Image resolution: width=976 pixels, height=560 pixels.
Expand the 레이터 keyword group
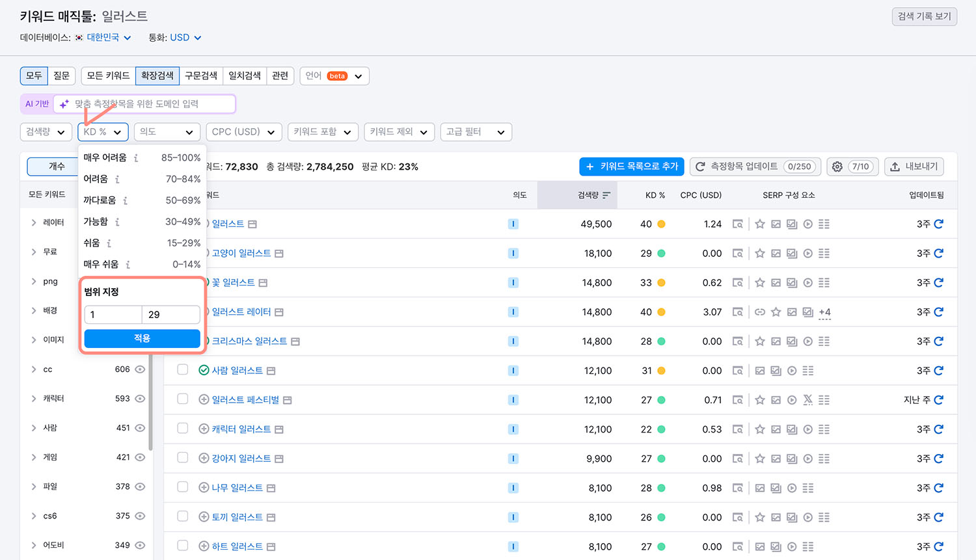34,222
